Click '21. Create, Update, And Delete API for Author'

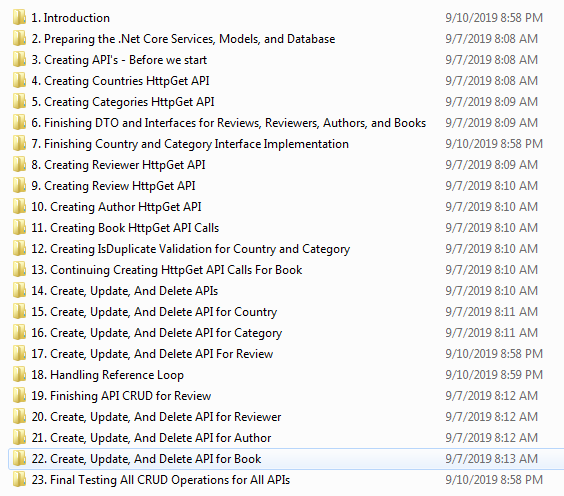[x=151, y=438]
